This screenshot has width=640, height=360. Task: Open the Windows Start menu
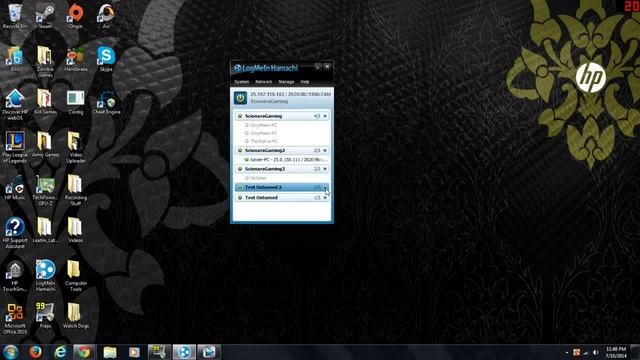(x=11, y=352)
